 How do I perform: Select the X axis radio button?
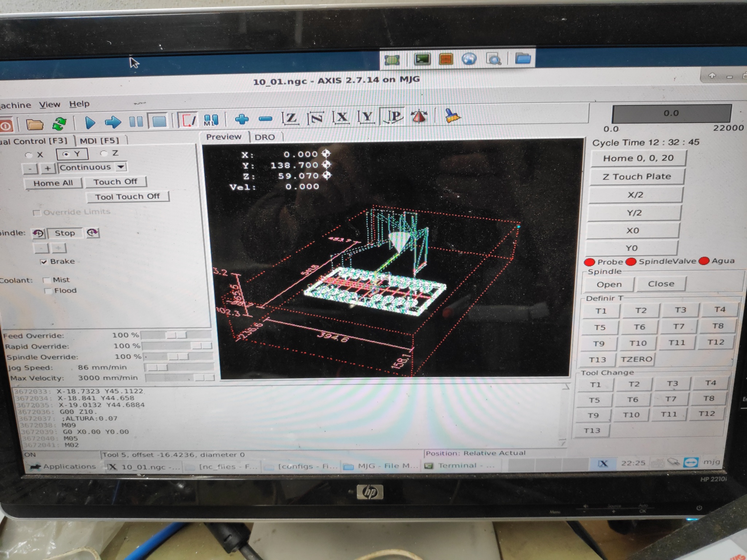(29, 155)
